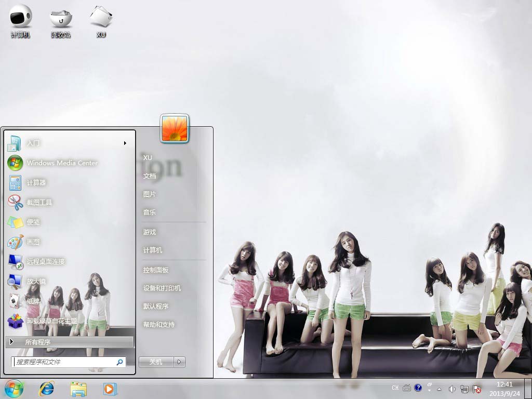Expand the 入门 submenu arrow
This screenshot has height=399, width=532.
click(125, 143)
